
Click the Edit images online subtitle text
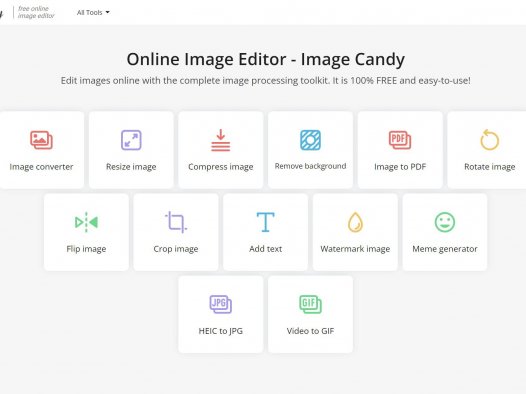(265, 80)
